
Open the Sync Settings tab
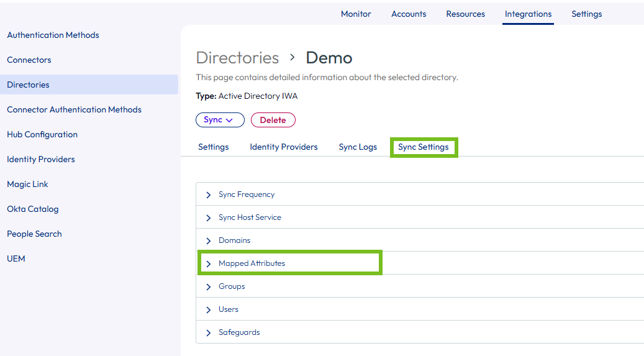click(423, 147)
